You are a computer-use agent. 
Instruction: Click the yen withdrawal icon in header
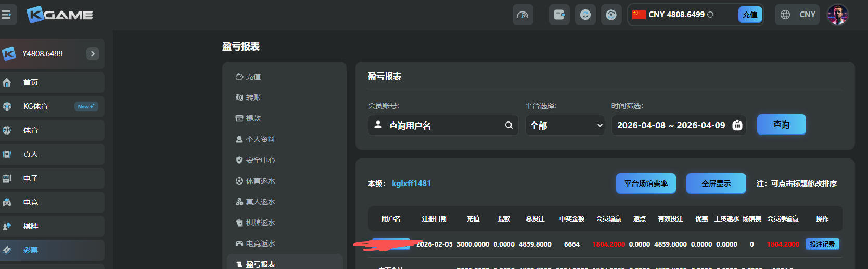point(611,15)
